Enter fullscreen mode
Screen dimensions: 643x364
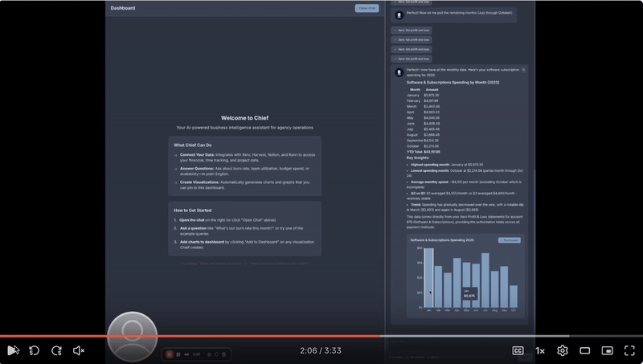(629, 350)
